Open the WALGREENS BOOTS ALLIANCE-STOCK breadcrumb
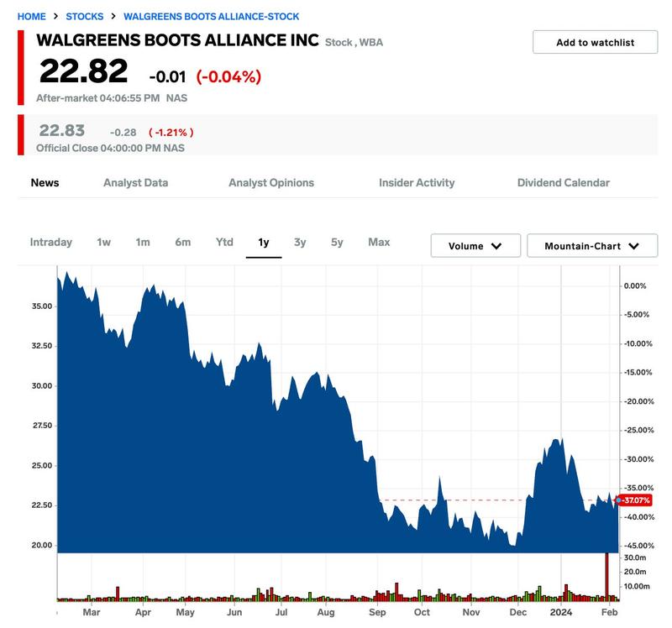The height and width of the screenshot is (628, 672). click(212, 17)
